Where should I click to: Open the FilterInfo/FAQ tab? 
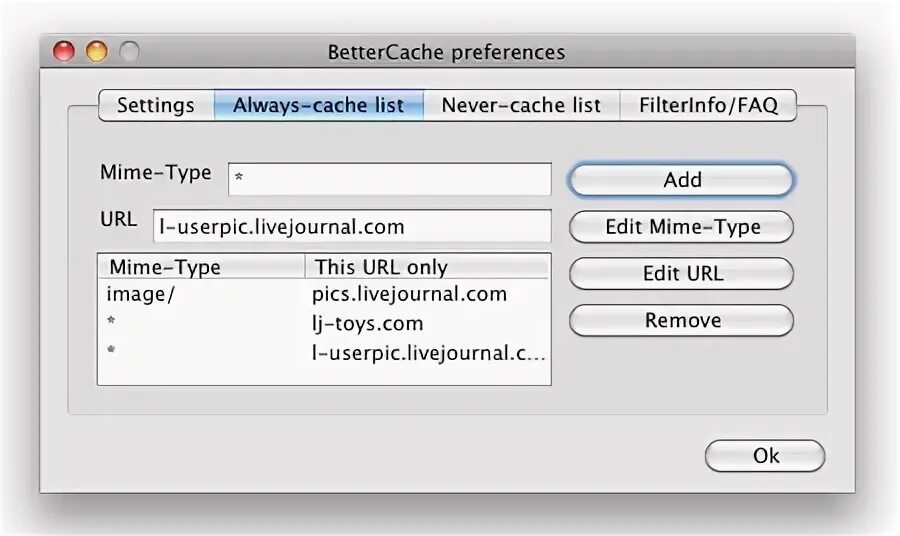(x=708, y=105)
